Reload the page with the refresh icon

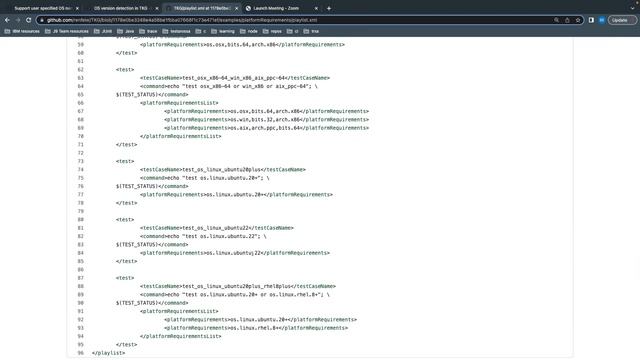pos(29,20)
